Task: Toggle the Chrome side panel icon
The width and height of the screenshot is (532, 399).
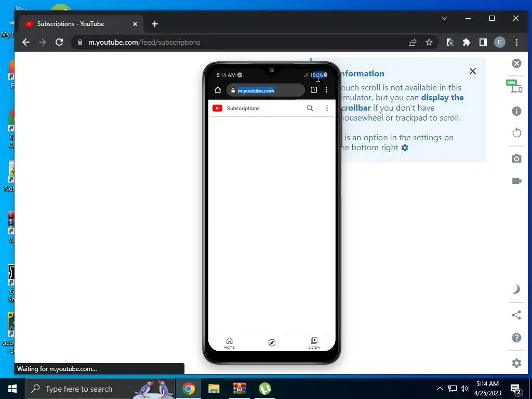Action: (483, 42)
